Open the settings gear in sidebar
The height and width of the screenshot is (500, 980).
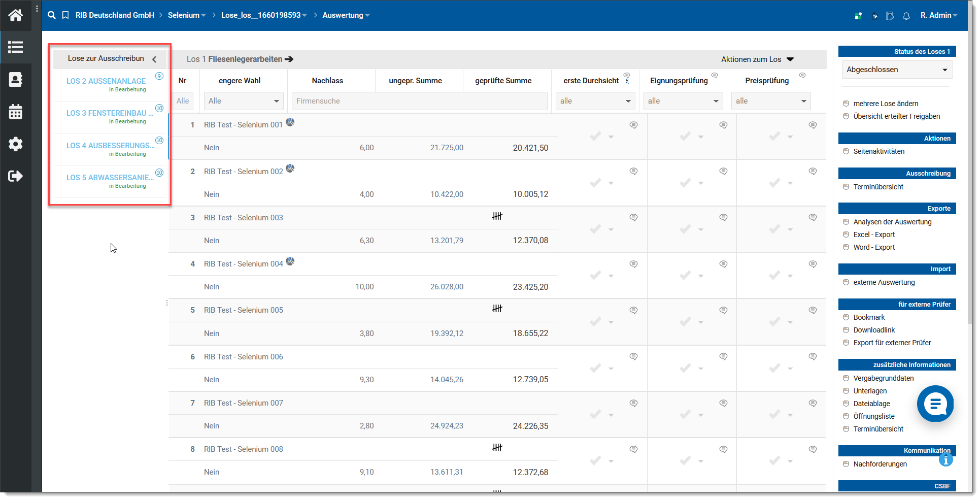(x=15, y=144)
